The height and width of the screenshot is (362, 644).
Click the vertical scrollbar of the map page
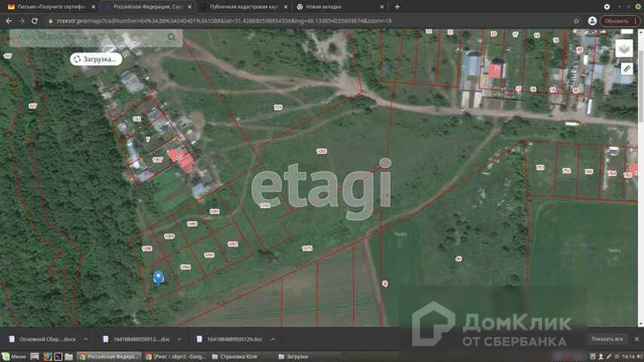641,177
